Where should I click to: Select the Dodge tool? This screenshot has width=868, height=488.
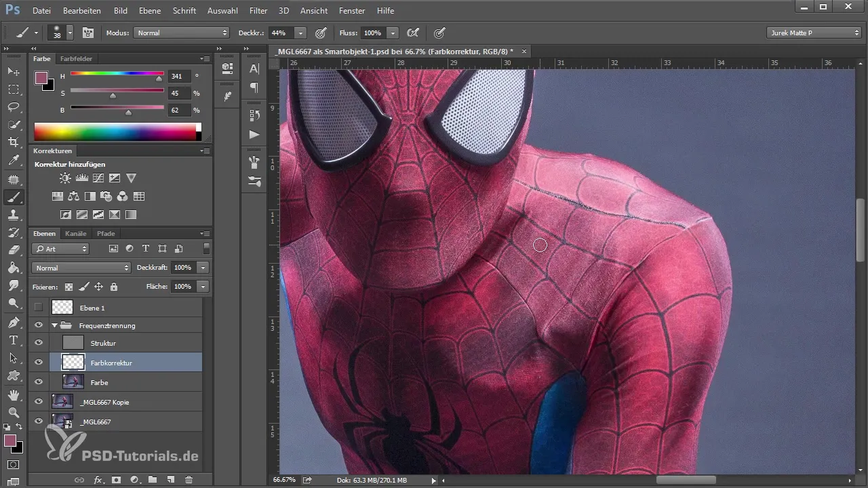pyautogui.click(x=13, y=303)
